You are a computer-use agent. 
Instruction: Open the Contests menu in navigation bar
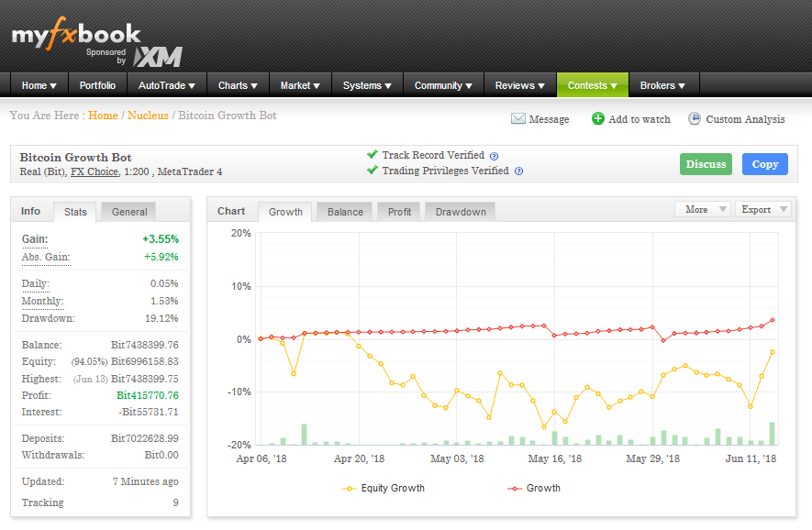(x=593, y=85)
